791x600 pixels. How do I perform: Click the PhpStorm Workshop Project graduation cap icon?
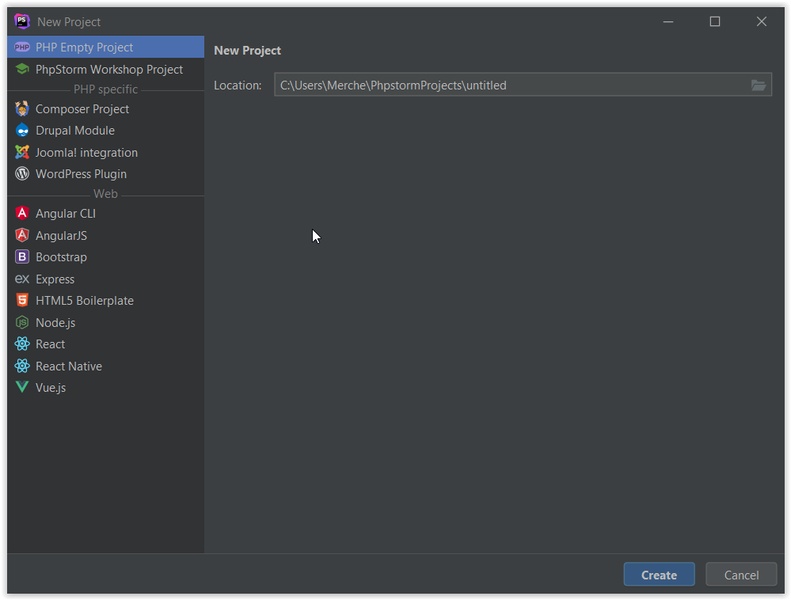[22, 69]
